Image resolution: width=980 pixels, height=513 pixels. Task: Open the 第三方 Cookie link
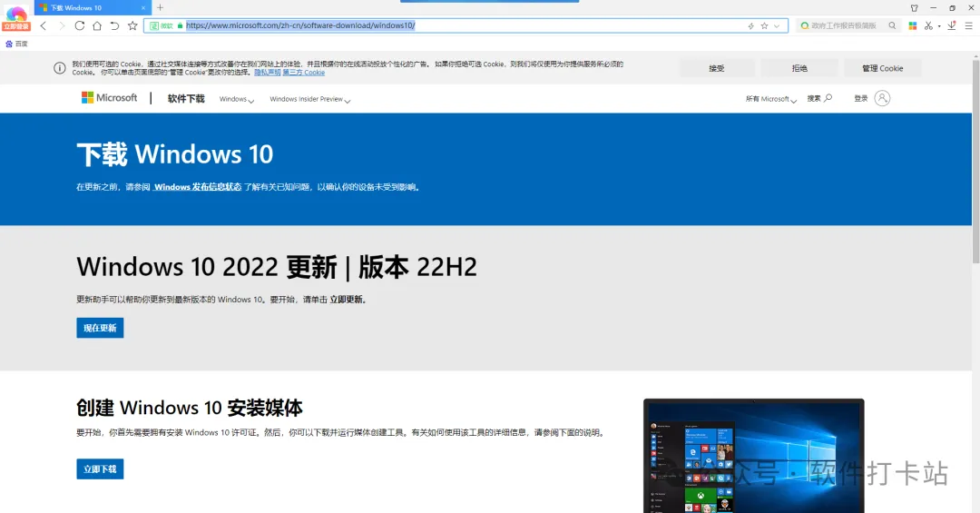tap(304, 73)
